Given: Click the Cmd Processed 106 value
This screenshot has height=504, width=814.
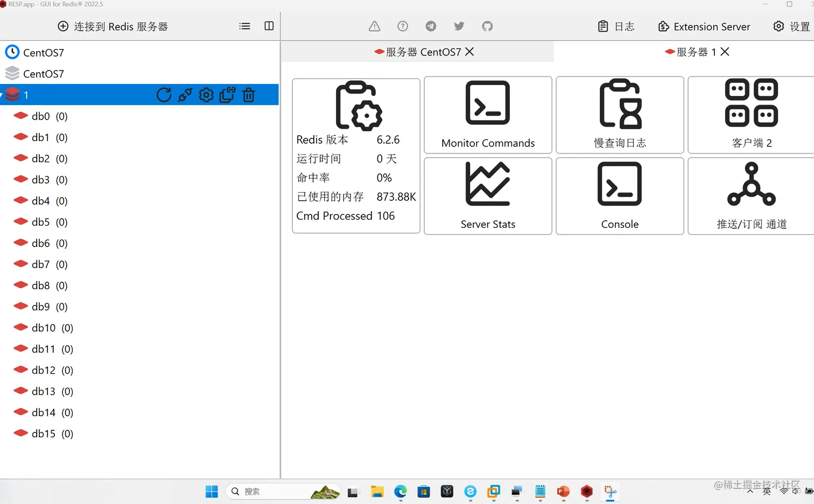Looking at the screenshot, I should point(386,216).
